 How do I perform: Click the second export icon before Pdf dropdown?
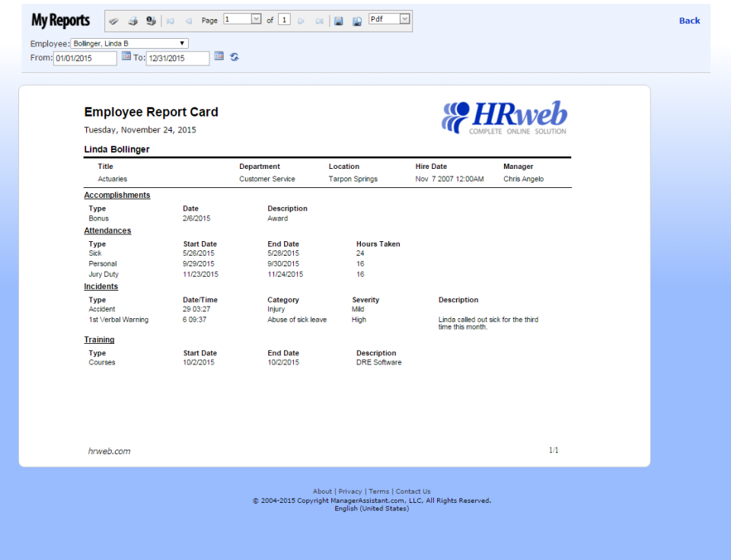point(356,21)
